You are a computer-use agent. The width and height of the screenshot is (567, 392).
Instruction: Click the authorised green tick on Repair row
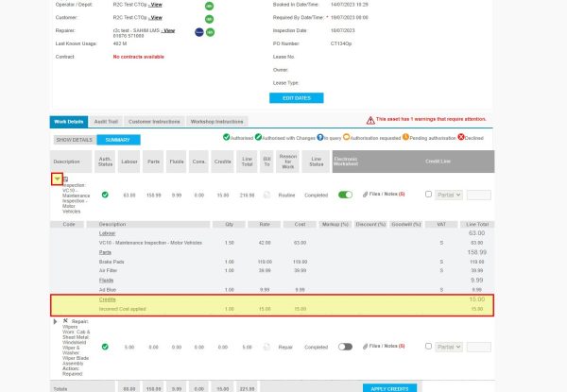click(105, 347)
